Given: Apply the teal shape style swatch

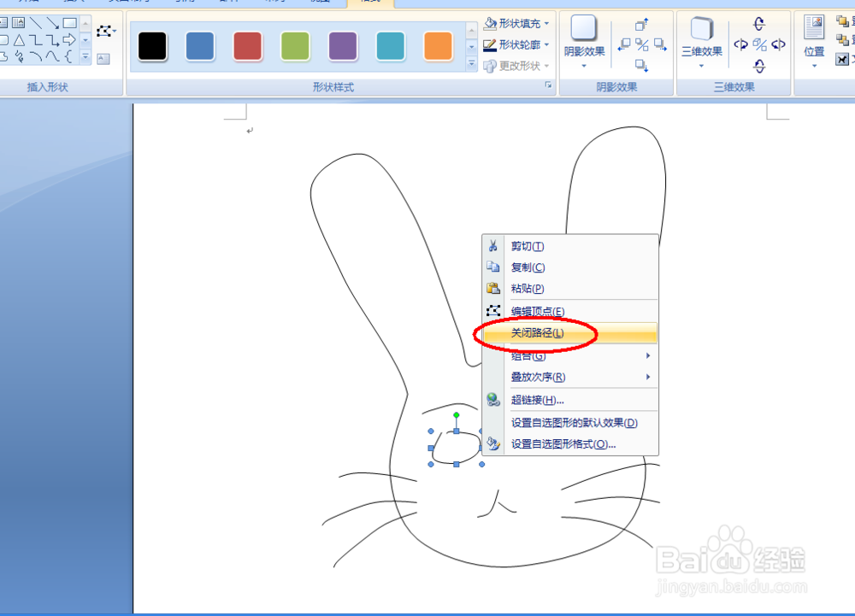Looking at the screenshot, I should coord(391,46).
